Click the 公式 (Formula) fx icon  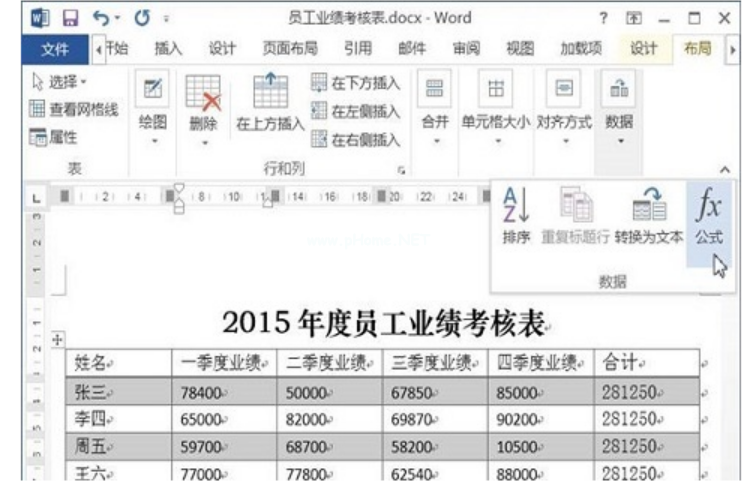708,211
